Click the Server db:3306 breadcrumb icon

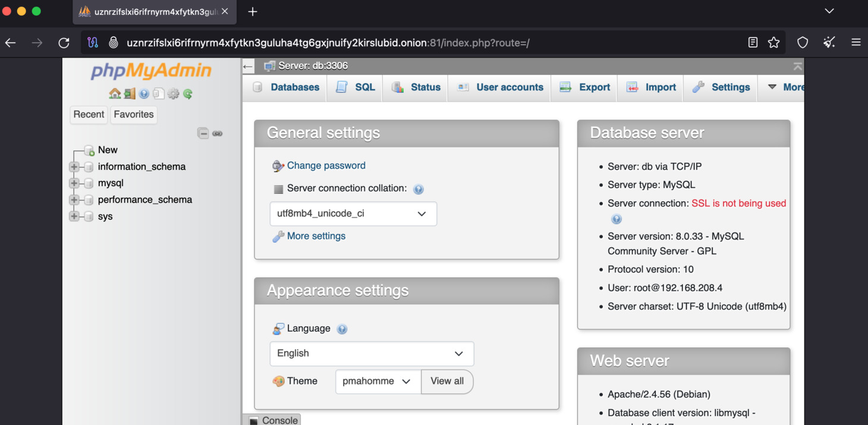pyautogui.click(x=269, y=66)
